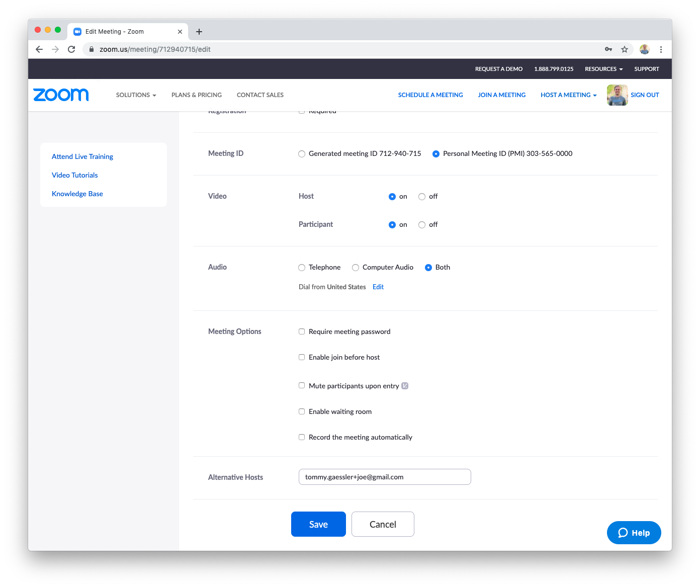Open Contact Sales page
Image resolution: width=700 pixels, height=588 pixels.
(x=260, y=95)
